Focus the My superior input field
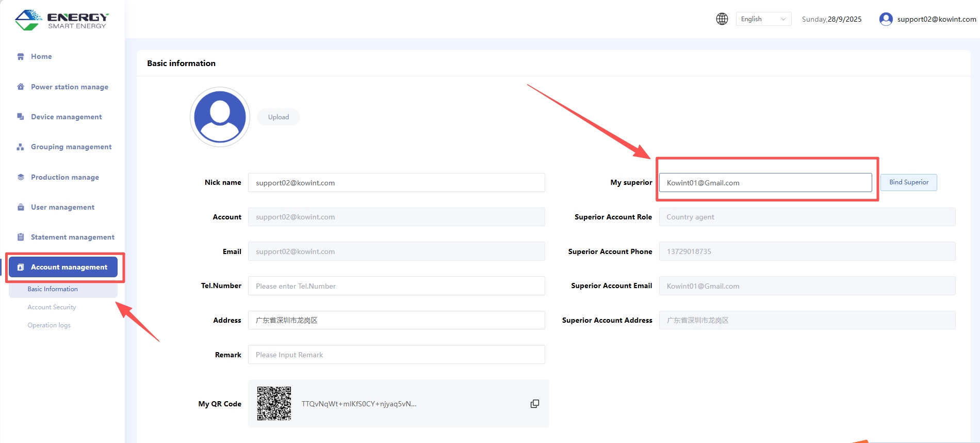The image size is (980, 443). point(765,183)
